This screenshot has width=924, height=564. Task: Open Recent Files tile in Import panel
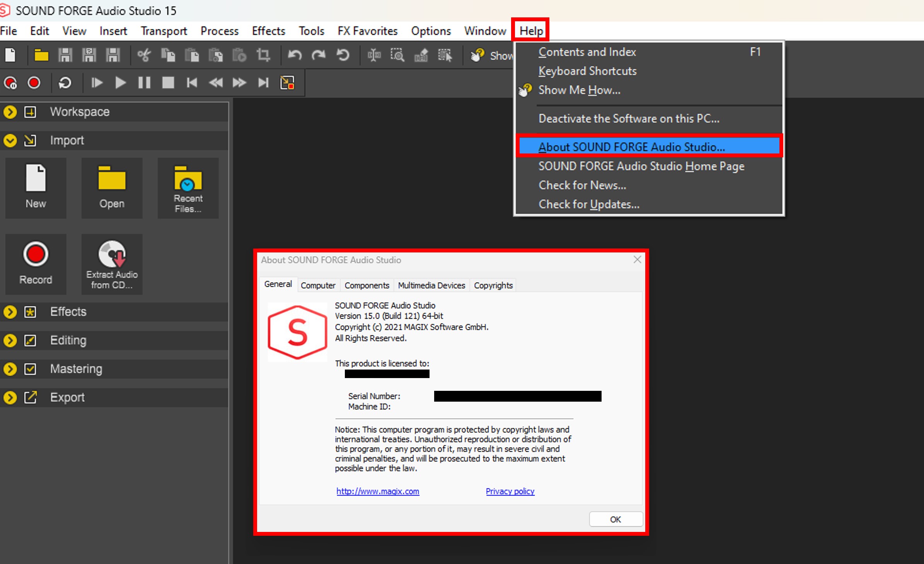click(188, 188)
